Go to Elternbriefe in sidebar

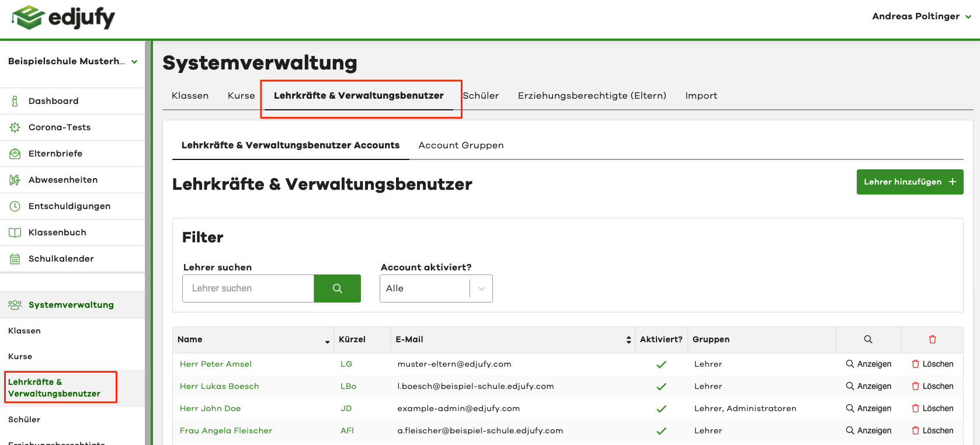point(55,154)
